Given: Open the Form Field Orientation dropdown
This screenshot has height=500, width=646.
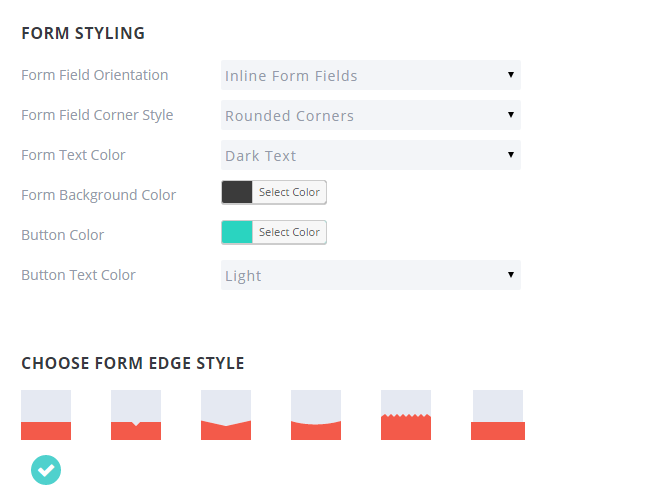Looking at the screenshot, I should [371, 75].
